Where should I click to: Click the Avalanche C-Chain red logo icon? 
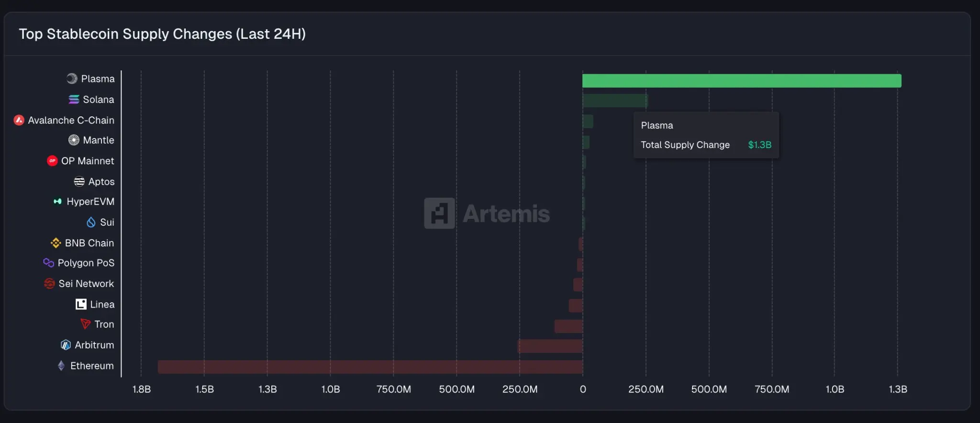click(x=19, y=120)
